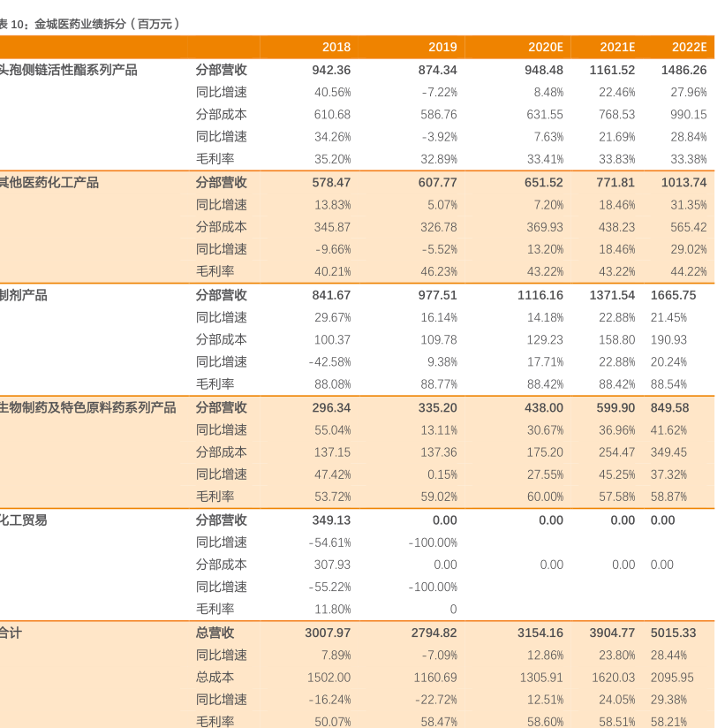The image size is (725, 728).
Task: Select the 生物制药及特色原料药系列产品 label
Action: pos(88,407)
